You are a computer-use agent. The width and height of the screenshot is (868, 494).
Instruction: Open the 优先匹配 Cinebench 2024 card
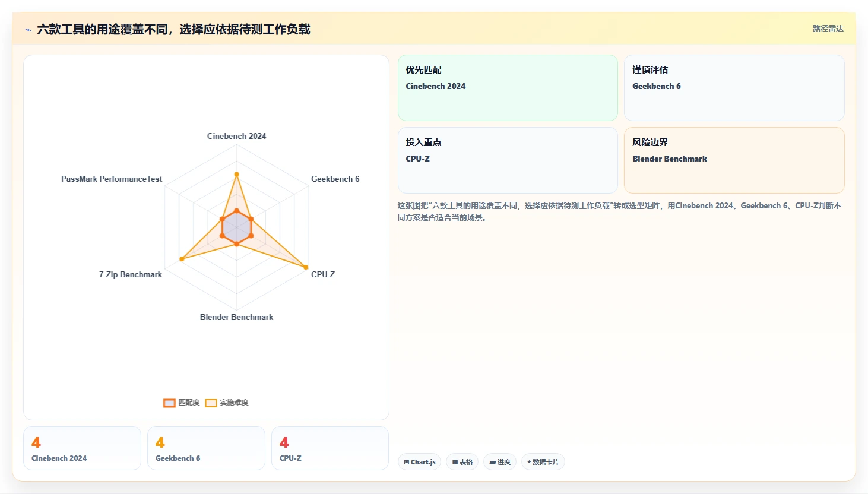pyautogui.click(x=508, y=88)
